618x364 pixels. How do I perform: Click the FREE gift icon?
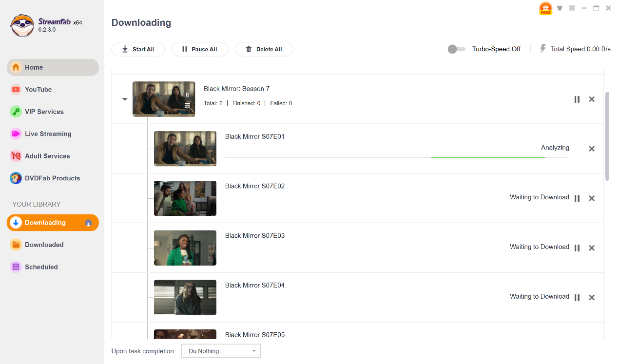pyautogui.click(x=545, y=9)
